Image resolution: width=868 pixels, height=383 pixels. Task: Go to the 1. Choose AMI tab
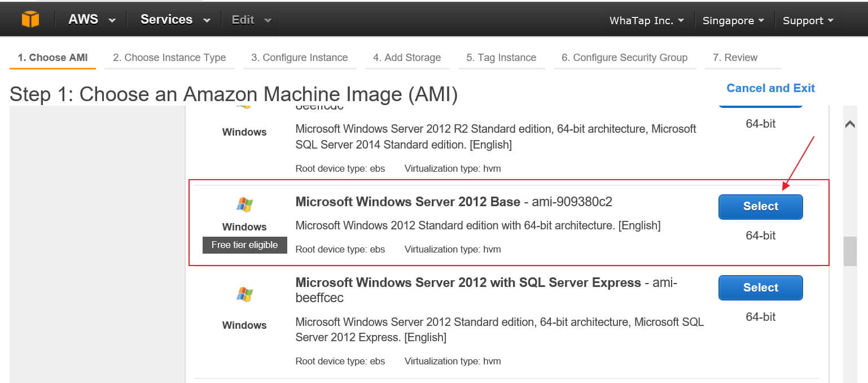tap(52, 58)
